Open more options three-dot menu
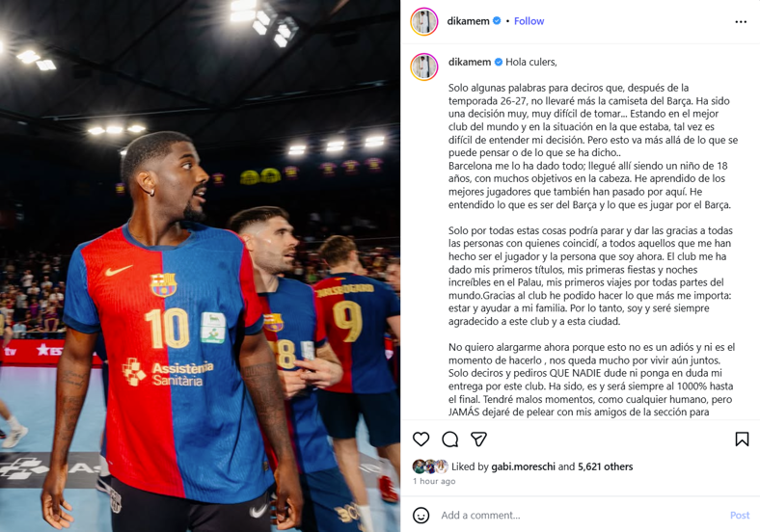Screen dimensions: 760x532 (x=741, y=22)
